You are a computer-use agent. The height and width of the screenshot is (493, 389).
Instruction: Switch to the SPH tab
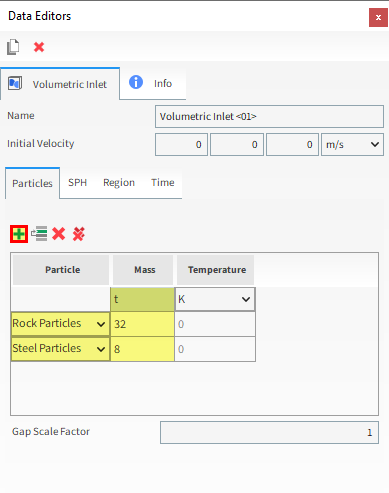pos(77,183)
